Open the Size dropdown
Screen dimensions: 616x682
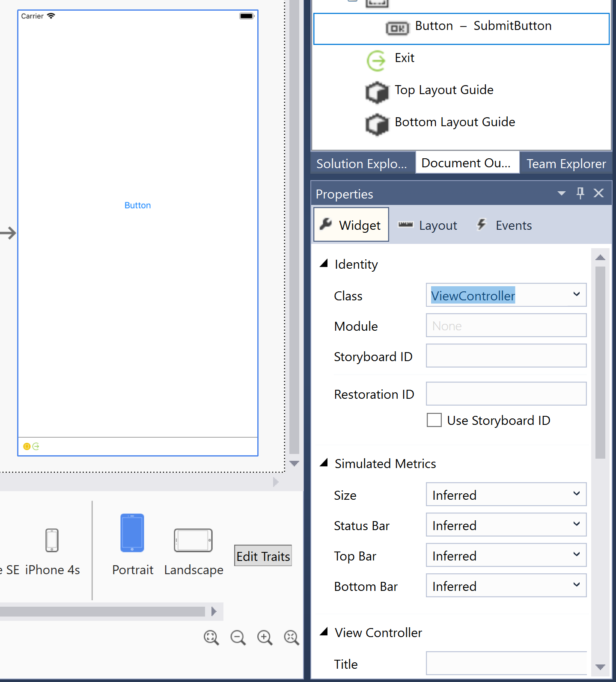[506, 495]
